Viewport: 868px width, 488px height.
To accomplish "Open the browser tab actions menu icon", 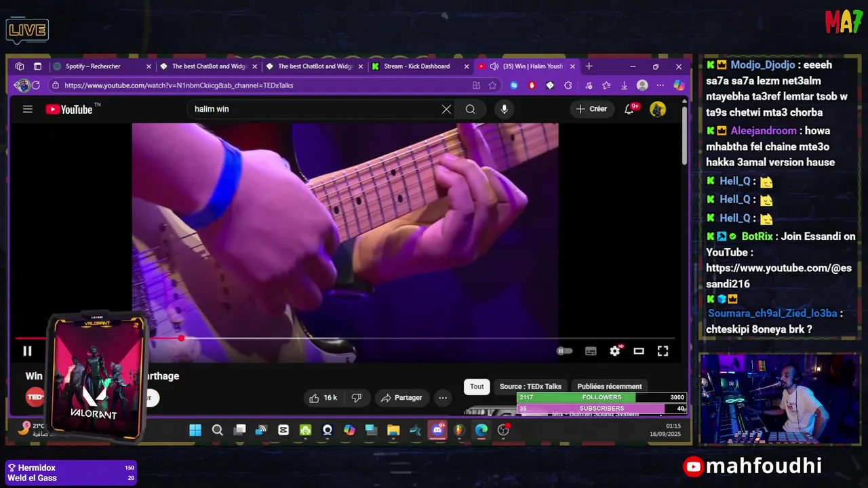I will coord(37,66).
